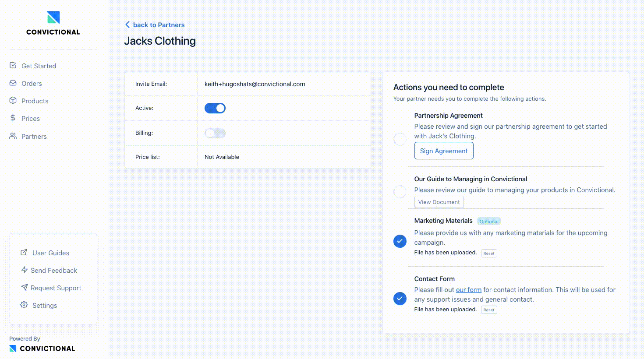Open the 'our form' hyperlink
The width and height of the screenshot is (644, 359).
tap(469, 290)
